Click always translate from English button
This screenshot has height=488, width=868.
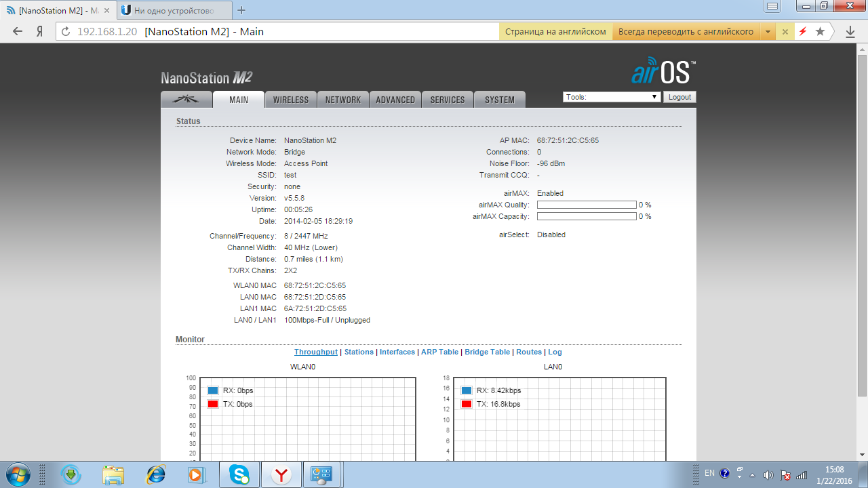pyautogui.click(x=686, y=32)
